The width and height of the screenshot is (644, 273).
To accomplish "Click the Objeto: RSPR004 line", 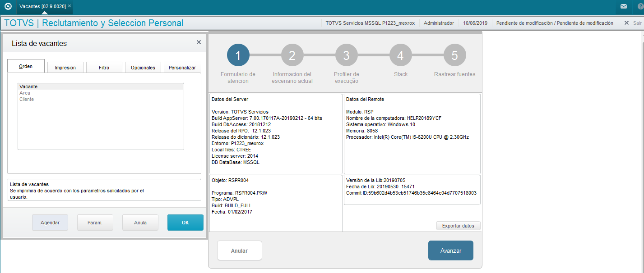I will pos(230,180).
